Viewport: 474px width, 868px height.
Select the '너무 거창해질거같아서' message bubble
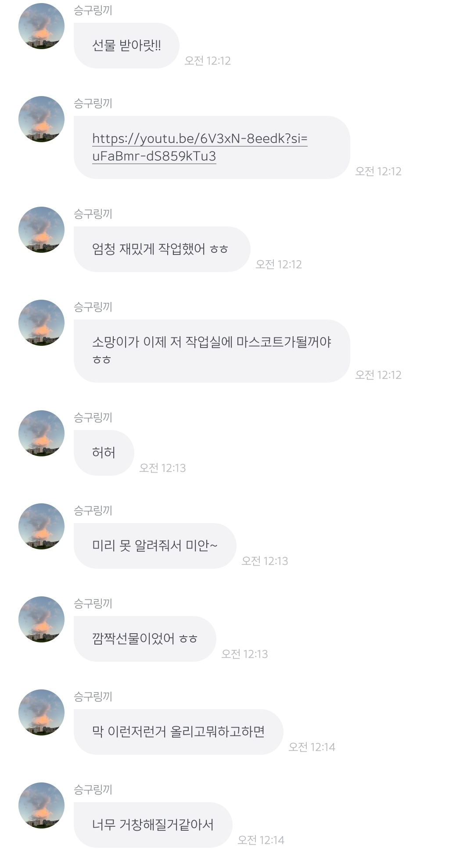click(153, 825)
